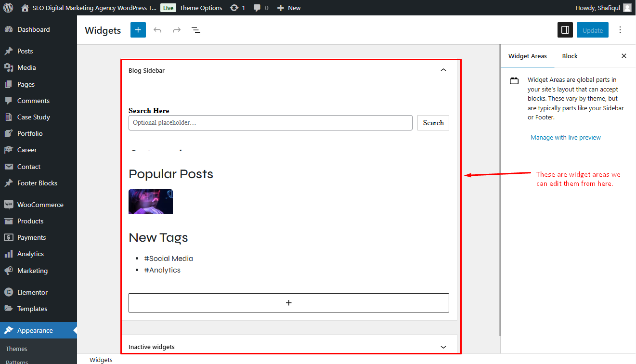Image resolution: width=636 pixels, height=364 pixels.
Task: Click the Optional placeholder search field
Action: point(271,123)
